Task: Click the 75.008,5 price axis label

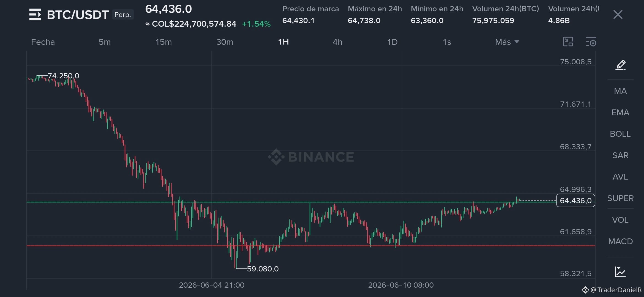Action: (575, 62)
